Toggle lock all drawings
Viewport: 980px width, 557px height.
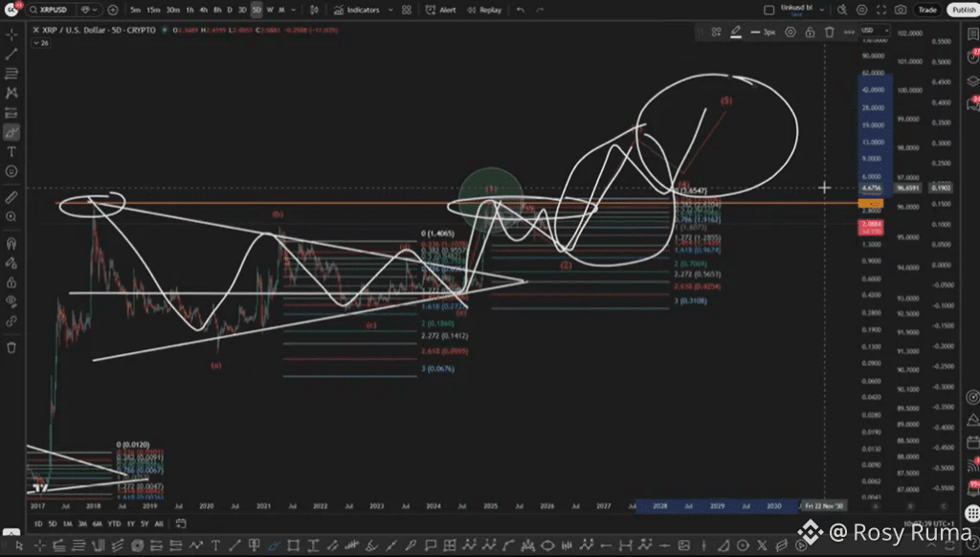11,282
